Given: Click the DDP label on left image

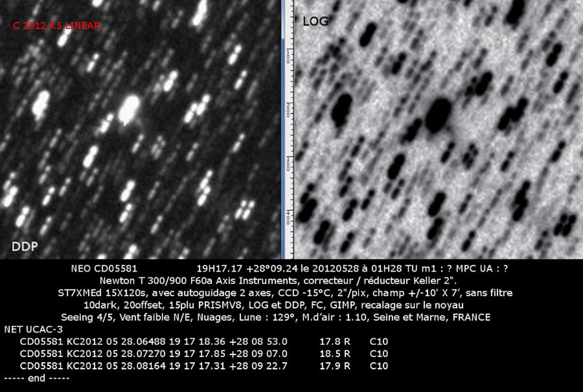Looking at the screenshot, I should [x=24, y=246].
